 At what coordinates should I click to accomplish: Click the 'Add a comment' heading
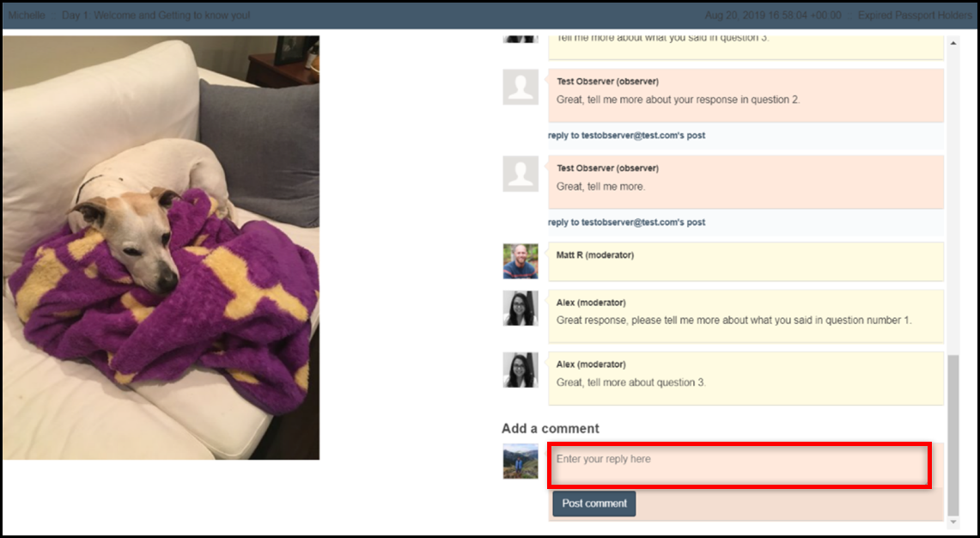pos(550,429)
